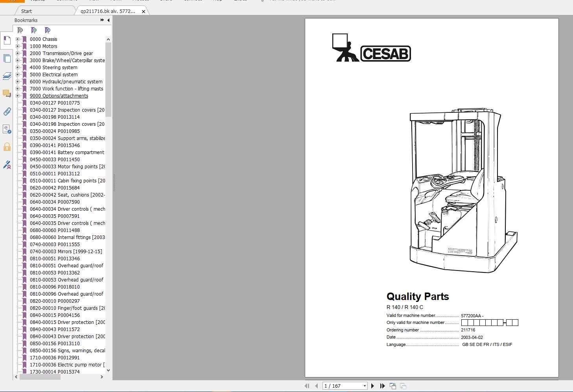Screen dimensions: 573x392
Task: Go to the first page
Action: pyautogui.click(x=307, y=386)
